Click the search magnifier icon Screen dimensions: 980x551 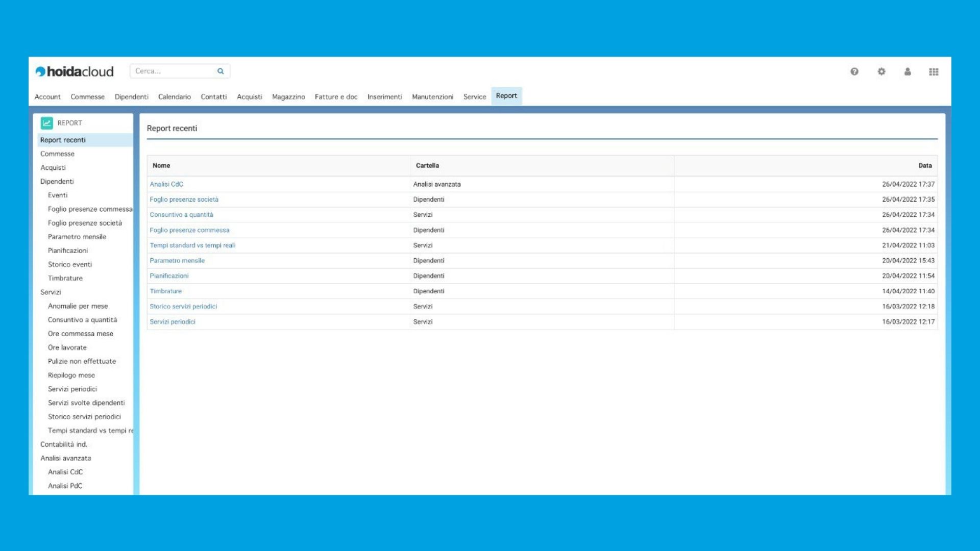point(220,71)
